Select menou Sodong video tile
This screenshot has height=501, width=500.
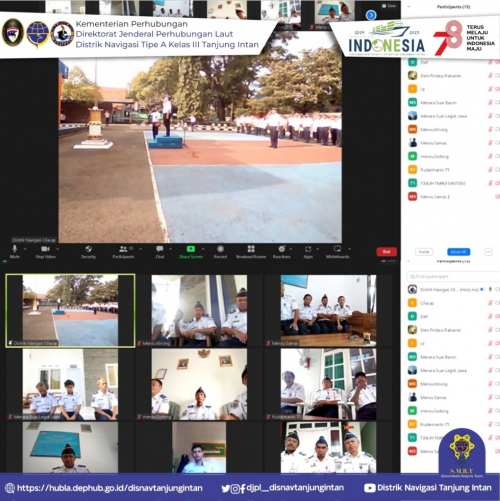pos(199,384)
